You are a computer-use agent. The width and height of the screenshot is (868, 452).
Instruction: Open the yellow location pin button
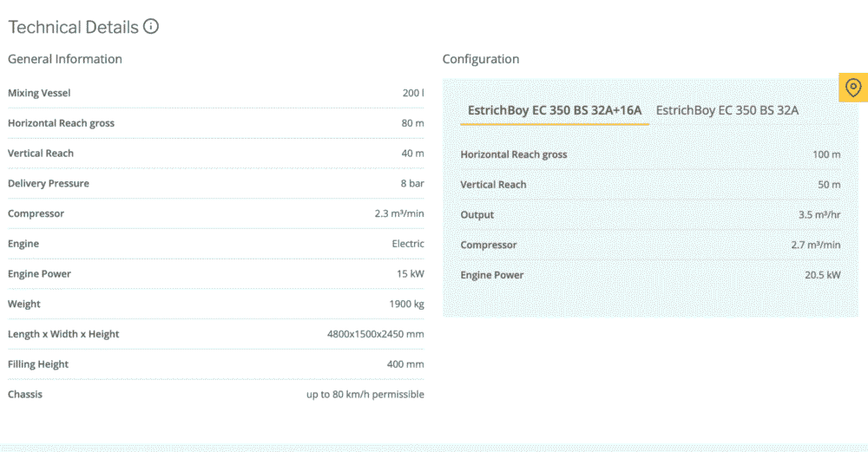click(x=853, y=88)
